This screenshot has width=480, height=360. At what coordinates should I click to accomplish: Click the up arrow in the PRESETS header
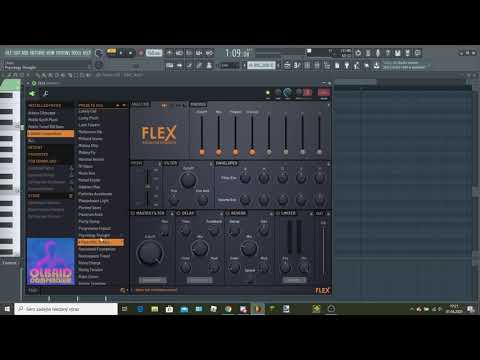coord(118,105)
